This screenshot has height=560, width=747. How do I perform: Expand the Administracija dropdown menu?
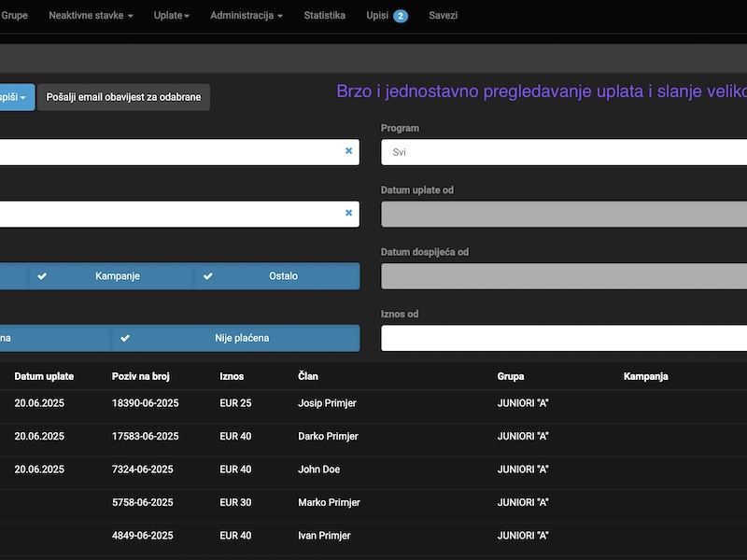(x=246, y=16)
